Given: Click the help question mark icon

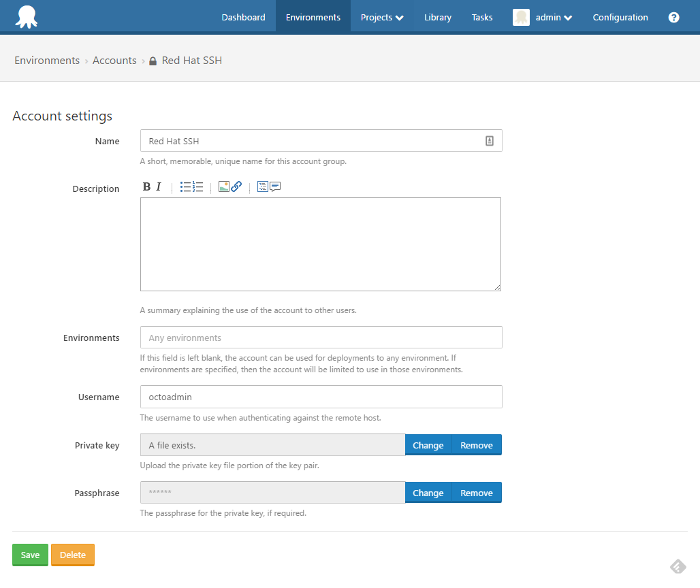Looking at the screenshot, I should click(x=673, y=17).
